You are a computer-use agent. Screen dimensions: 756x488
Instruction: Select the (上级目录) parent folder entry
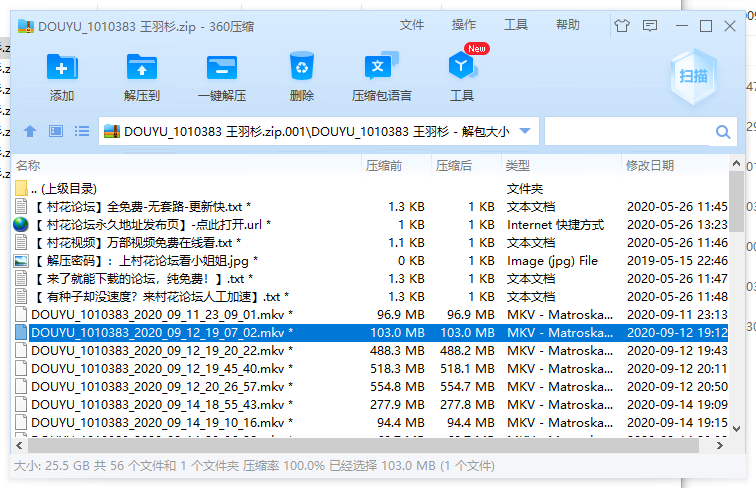coord(63,188)
